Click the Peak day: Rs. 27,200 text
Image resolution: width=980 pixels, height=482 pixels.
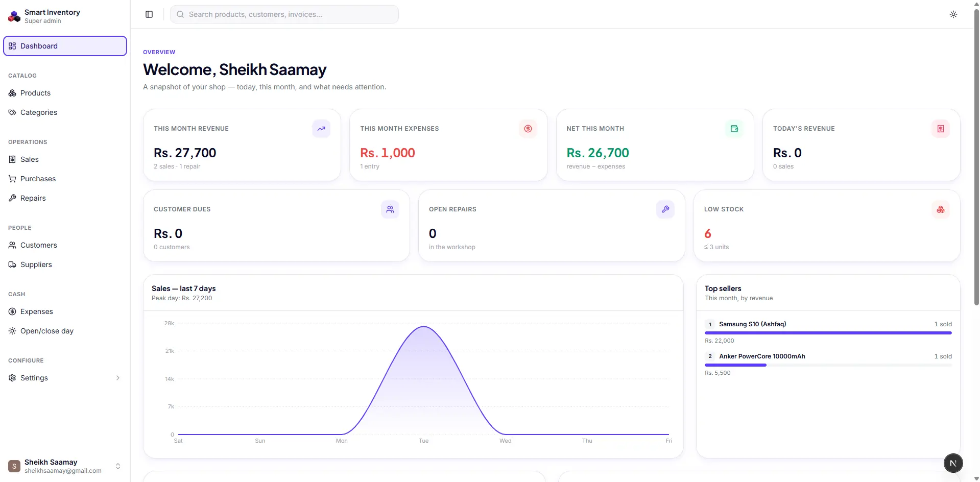pos(182,298)
